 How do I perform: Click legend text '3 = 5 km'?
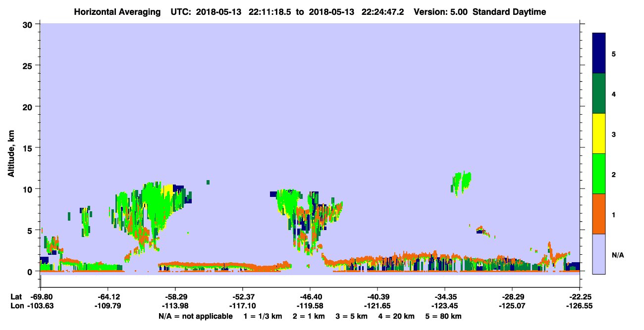tap(352, 316)
